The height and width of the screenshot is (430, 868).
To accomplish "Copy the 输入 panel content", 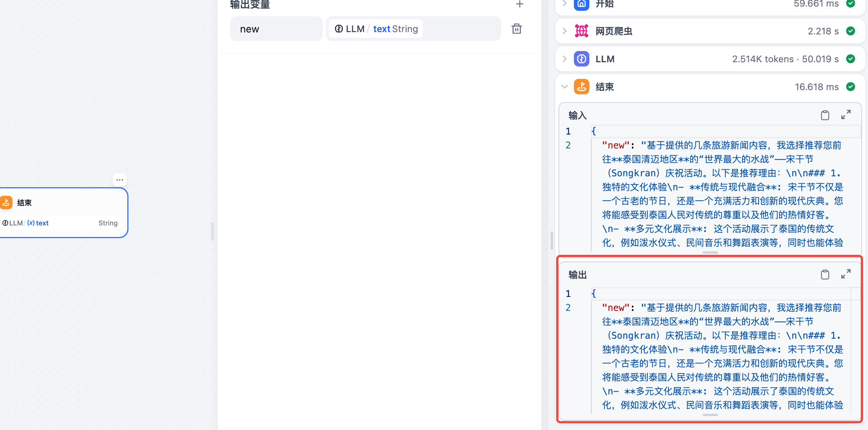I will 825,115.
